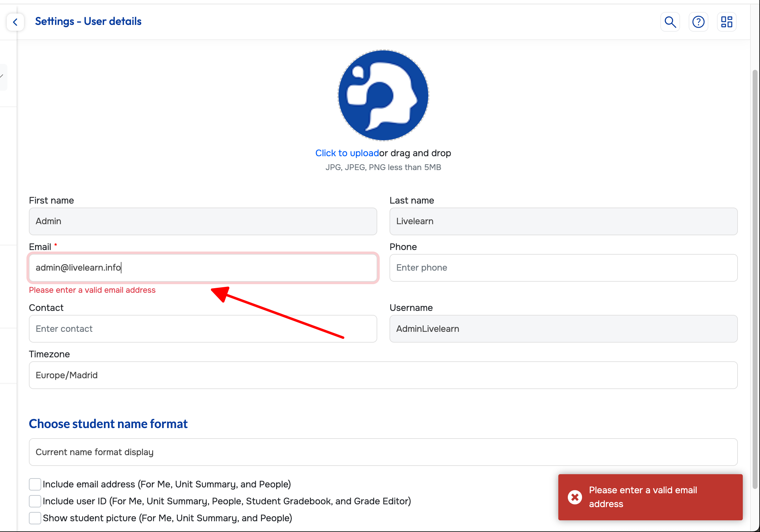Click the vertical page scrollbar
The height and width of the screenshot is (532, 760).
pyautogui.click(x=754, y=278)
